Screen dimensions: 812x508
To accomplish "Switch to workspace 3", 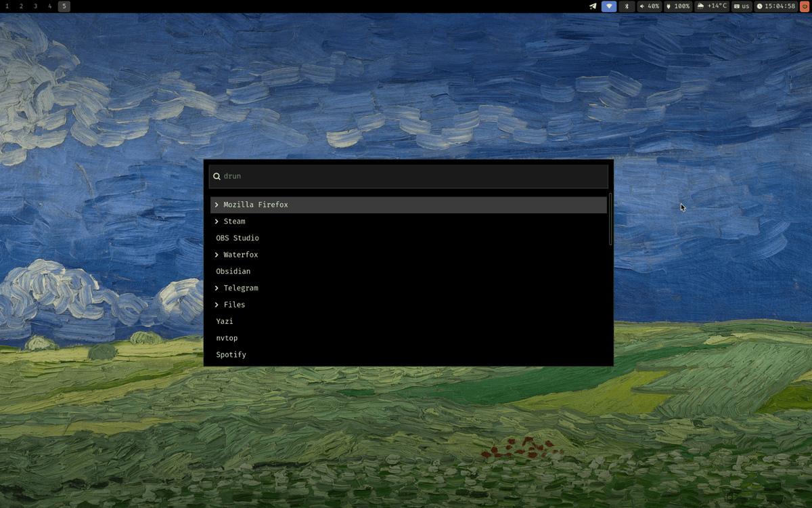I will (x=36, y=6).
